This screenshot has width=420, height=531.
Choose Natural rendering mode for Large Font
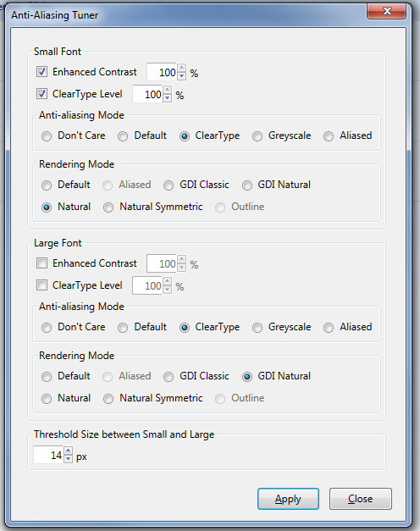click(47, 399)
